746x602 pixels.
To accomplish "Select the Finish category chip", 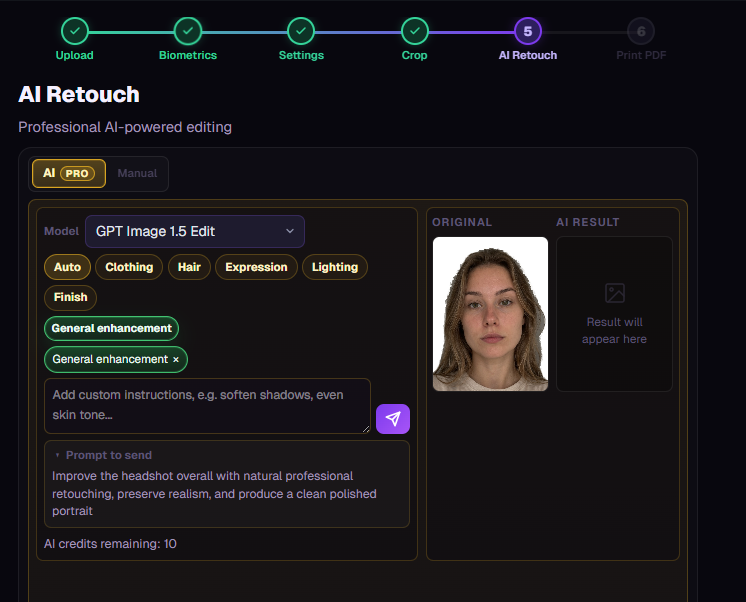I will click(x=70, y=297).
